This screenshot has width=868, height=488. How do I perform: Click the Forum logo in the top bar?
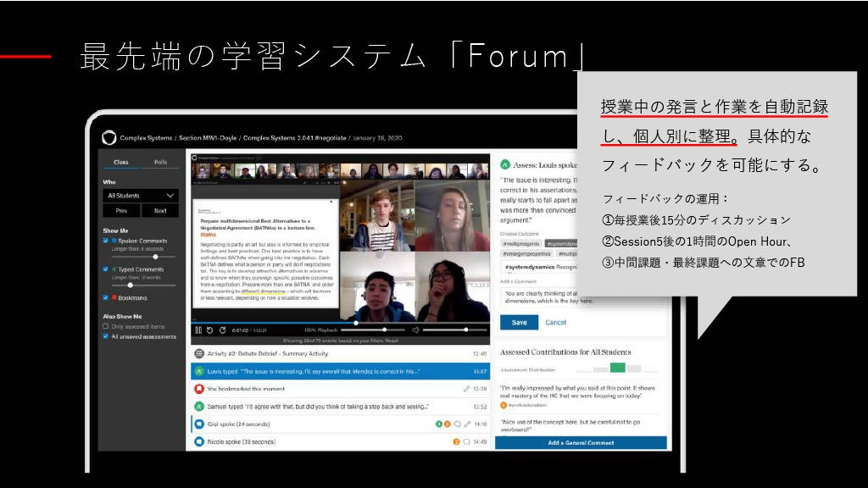click(107, 137)
